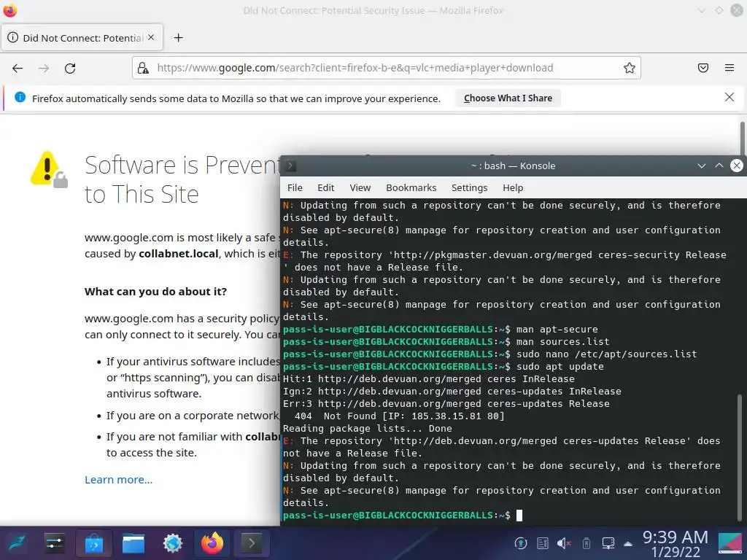This screenshot has width=747, height=560.
Task: Open Konsole's File menu
Action: [295, 187]
